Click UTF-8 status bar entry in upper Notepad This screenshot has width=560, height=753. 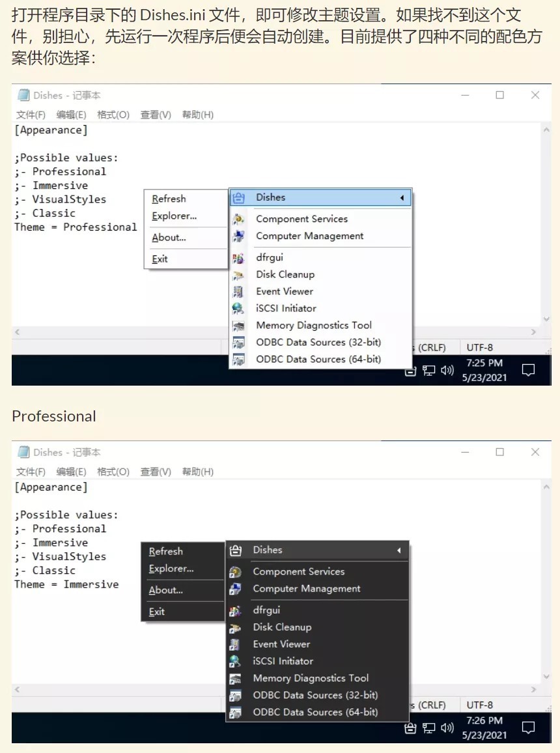[480, 348]
